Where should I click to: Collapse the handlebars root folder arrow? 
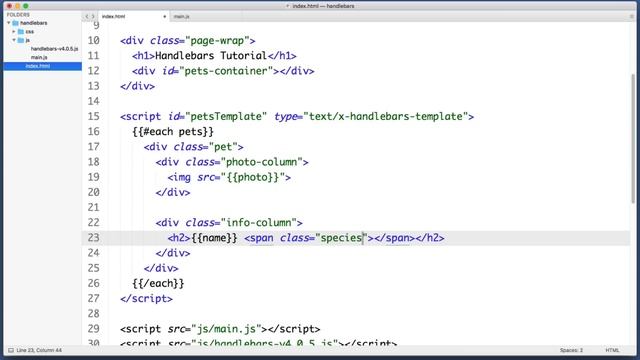point(9,23)
